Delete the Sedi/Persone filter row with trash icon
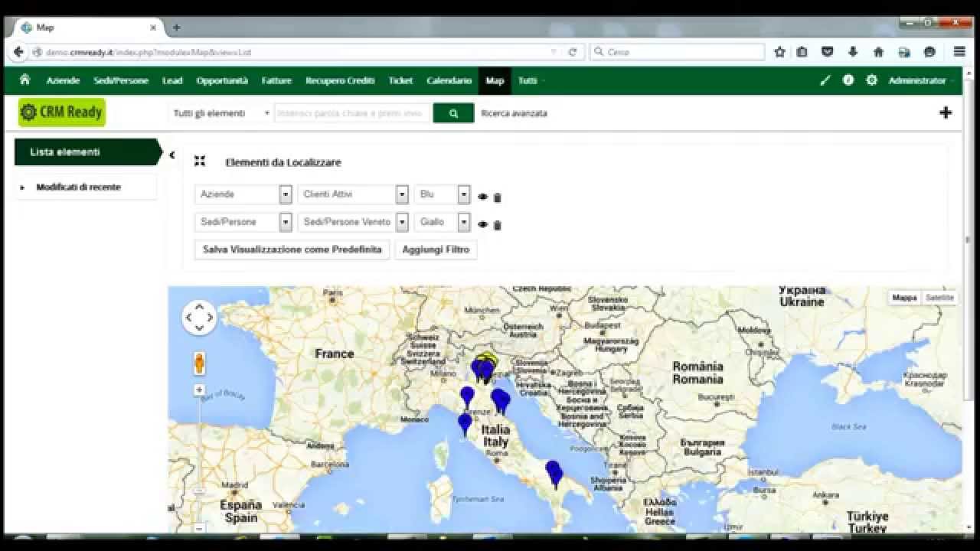The height and width of the screenshot is (551, 980). click(497, 225)
